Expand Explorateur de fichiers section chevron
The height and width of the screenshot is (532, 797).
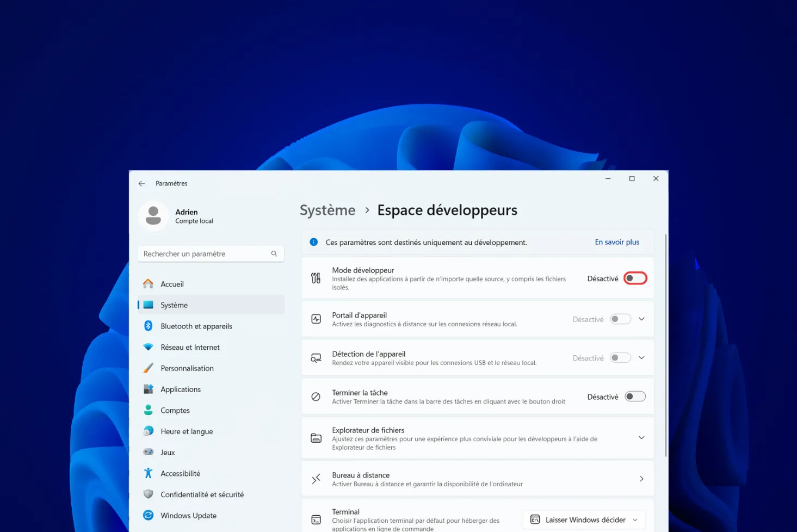pos(641,438)
